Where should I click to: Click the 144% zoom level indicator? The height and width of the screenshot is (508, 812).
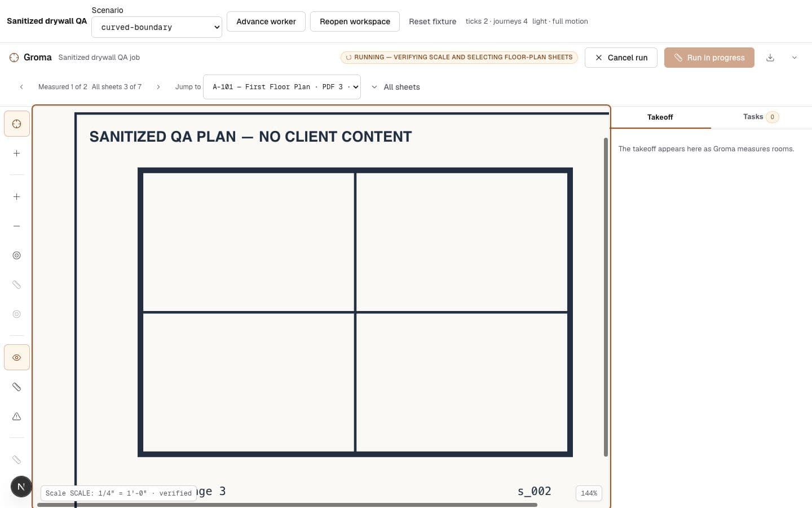[x=589, y=493]
